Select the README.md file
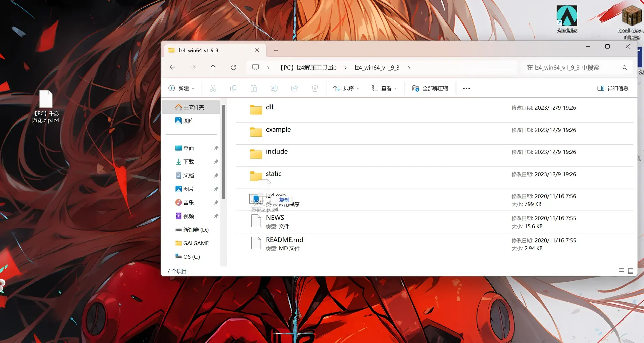The image size is (644, 343). click(x=435, y=244)
